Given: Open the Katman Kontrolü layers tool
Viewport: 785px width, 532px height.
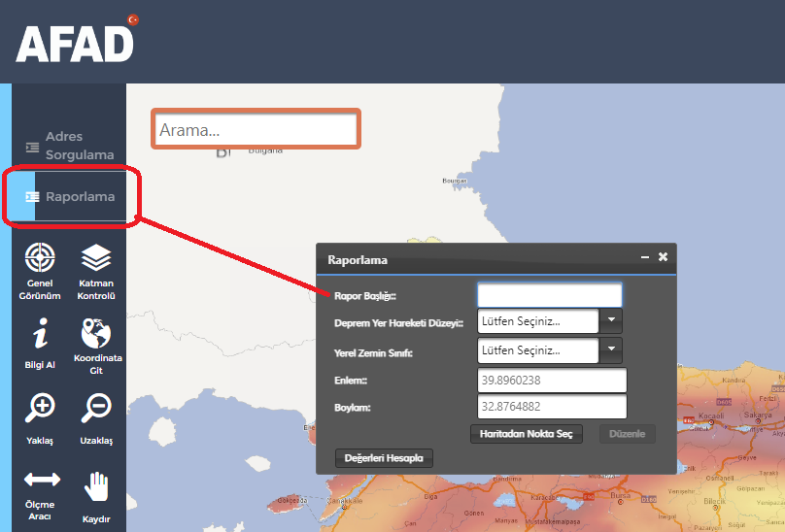Looking at the screenshot, I should pyautogui.click(x=96, y=271).
